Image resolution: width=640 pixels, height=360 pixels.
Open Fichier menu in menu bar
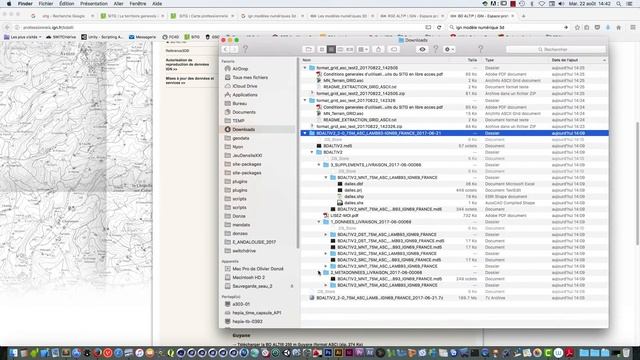[x=46, y=4]
